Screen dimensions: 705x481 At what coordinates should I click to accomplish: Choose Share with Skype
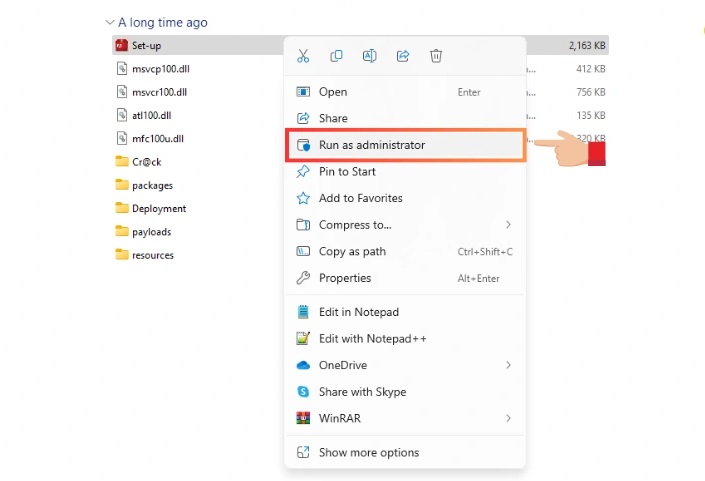(405, 392)
